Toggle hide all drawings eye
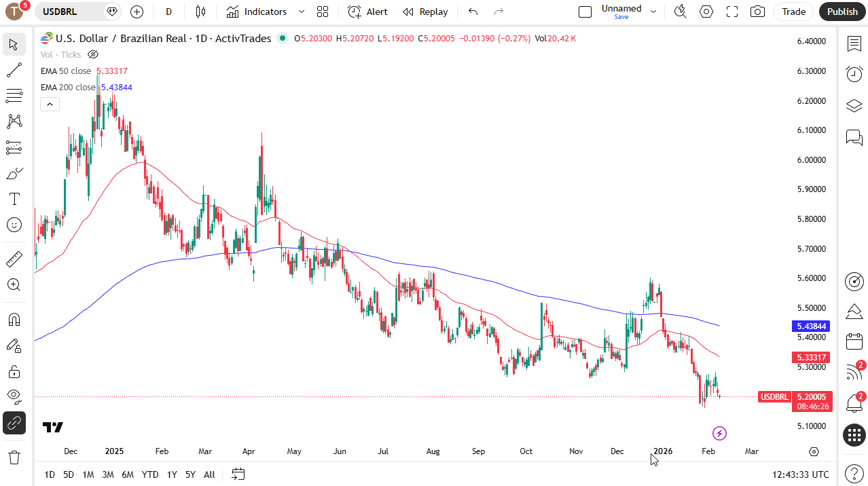 (x=14, y=396)
